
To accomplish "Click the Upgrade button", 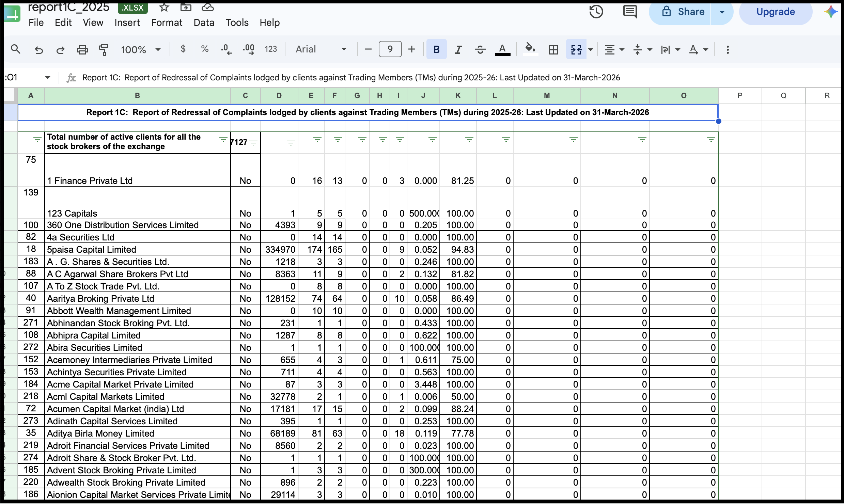I will (x=776, y=12).
